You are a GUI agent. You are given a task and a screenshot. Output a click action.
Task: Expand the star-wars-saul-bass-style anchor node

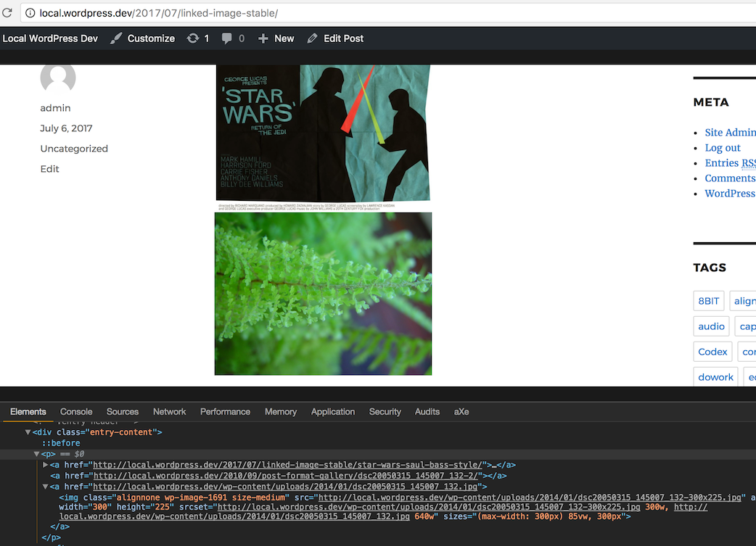pos(45,465)
